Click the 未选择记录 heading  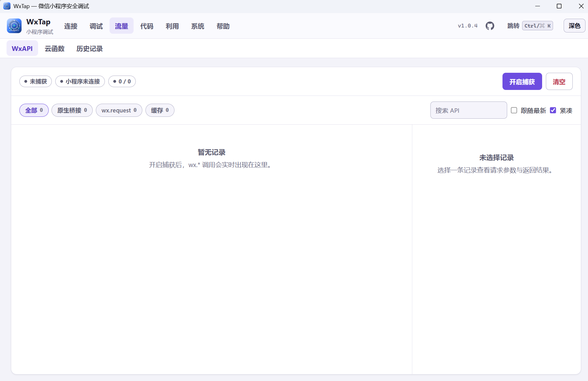(497, 157)
